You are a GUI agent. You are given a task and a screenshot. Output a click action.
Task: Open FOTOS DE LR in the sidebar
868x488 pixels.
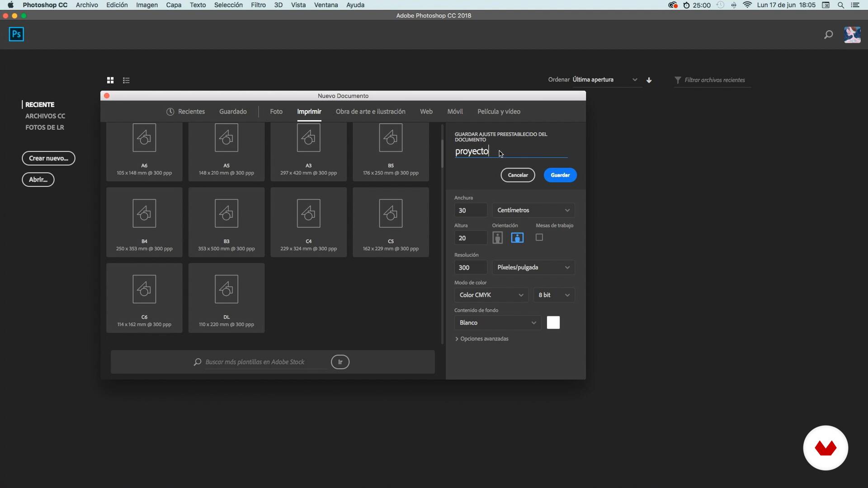coord(45,127)
